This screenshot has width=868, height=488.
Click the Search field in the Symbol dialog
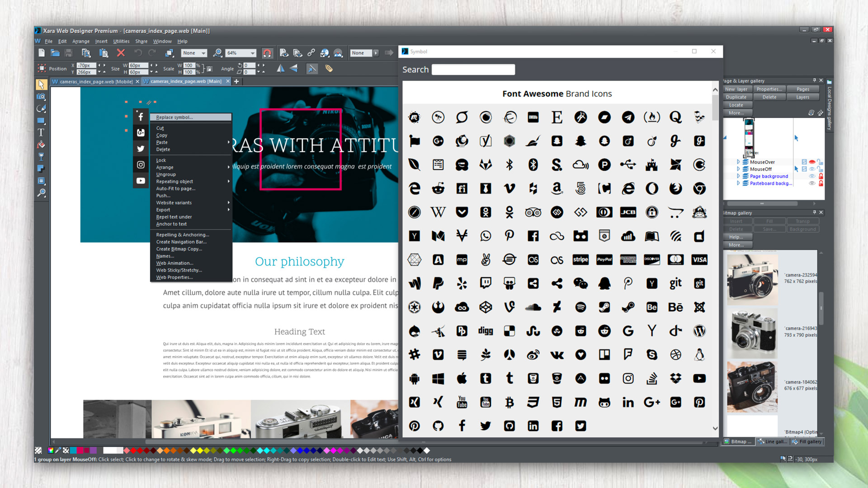pos(473,70)
